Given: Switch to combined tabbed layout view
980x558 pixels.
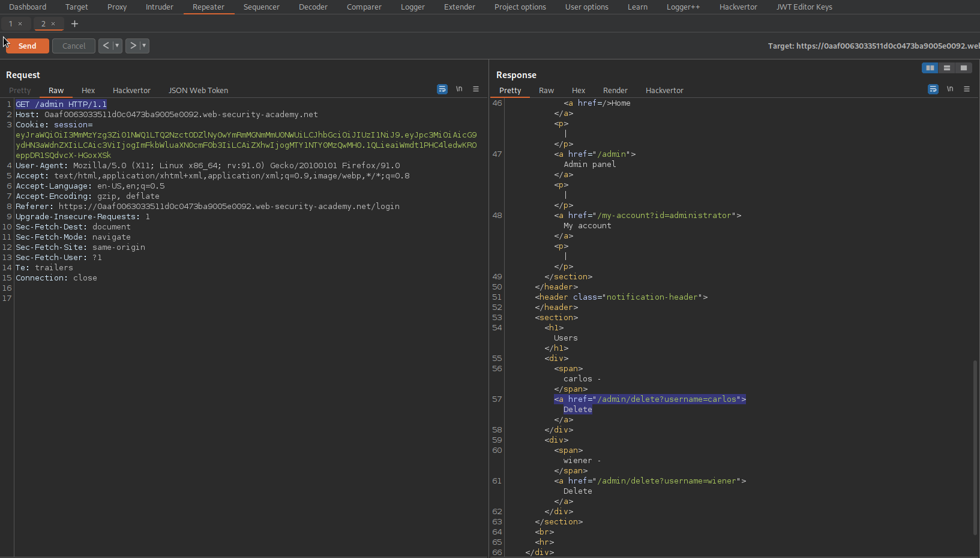Looking at the screenshot, I should 964,68.
